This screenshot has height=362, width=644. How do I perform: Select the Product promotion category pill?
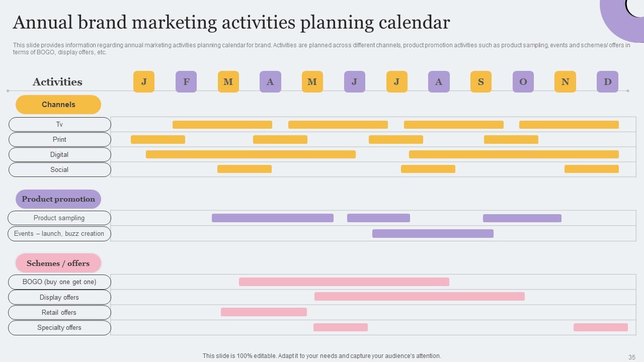[x=58, y=199]
